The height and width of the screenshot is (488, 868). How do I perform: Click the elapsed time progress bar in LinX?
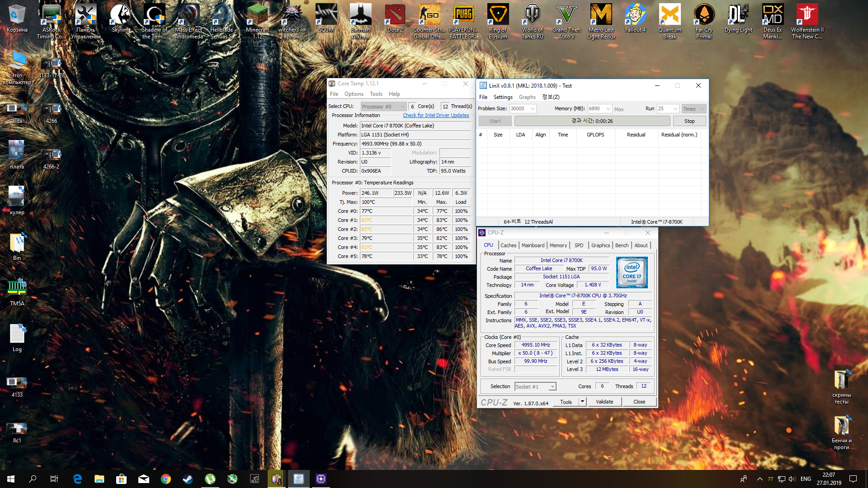(592, 121)
